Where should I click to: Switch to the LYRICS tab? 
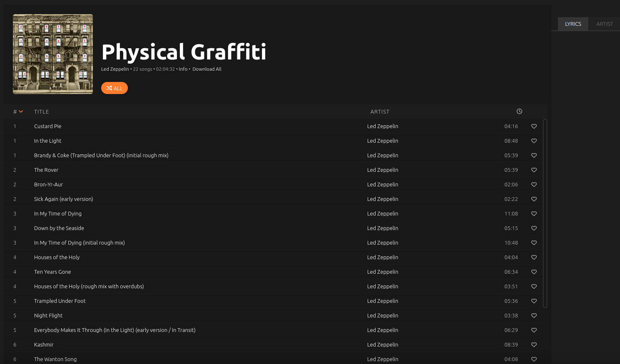point(573,24)
